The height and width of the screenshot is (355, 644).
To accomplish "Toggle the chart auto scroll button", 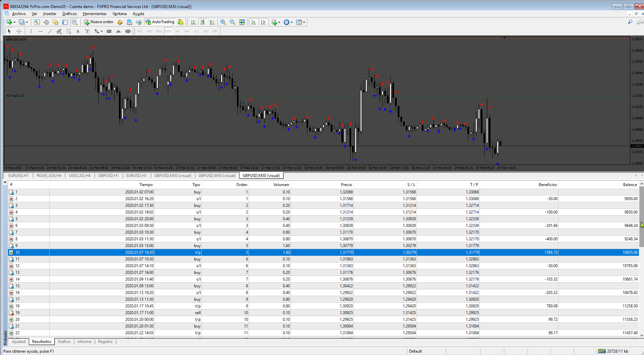I will 254,22.
